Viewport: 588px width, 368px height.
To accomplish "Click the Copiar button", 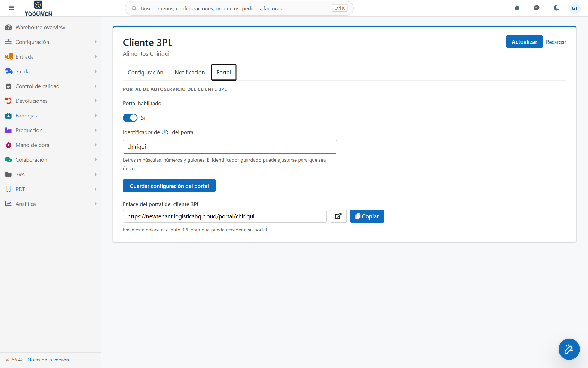I will point(367,216).
